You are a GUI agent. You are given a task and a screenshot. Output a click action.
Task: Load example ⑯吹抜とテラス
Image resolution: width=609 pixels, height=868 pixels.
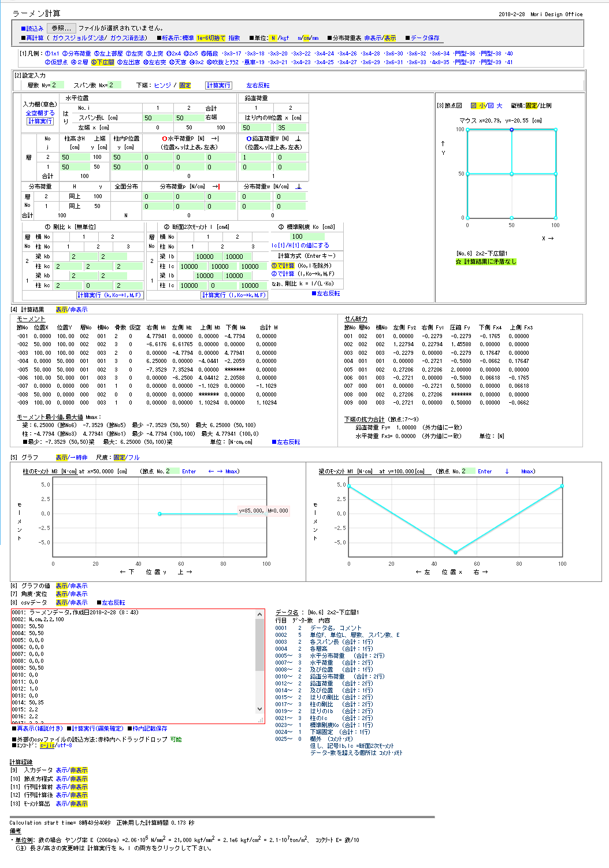click(222, 62)
